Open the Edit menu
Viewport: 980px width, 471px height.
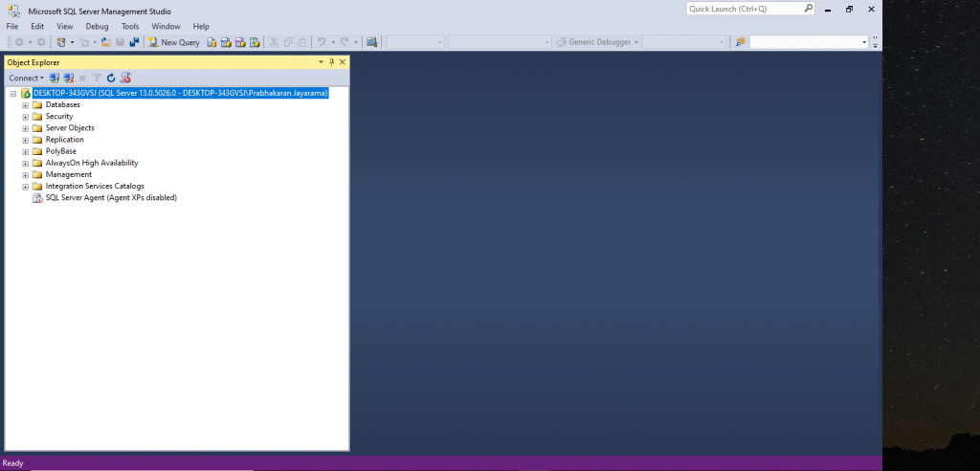click(x=37, y=26)
